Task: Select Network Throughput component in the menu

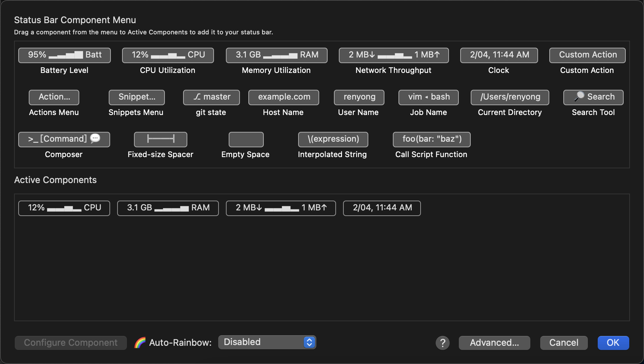Action: tap(394, 55)
